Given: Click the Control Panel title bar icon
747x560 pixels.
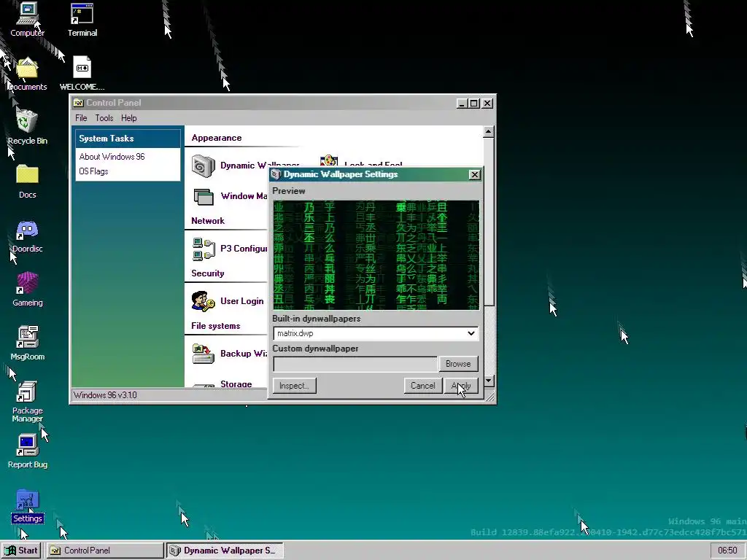Looking at the screenshot, I should click(x=78, y=103).
